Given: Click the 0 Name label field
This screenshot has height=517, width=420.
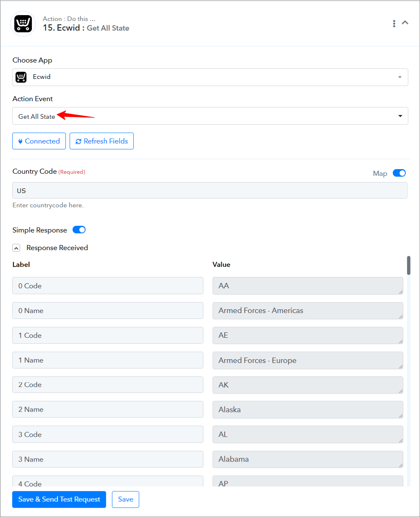Looking at the screenshot, I should (x=108, y=311).
